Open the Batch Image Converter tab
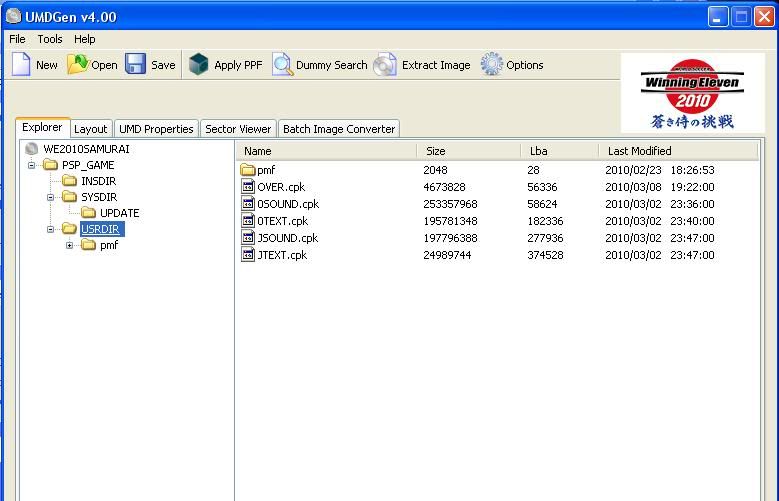 coord(339,129)
